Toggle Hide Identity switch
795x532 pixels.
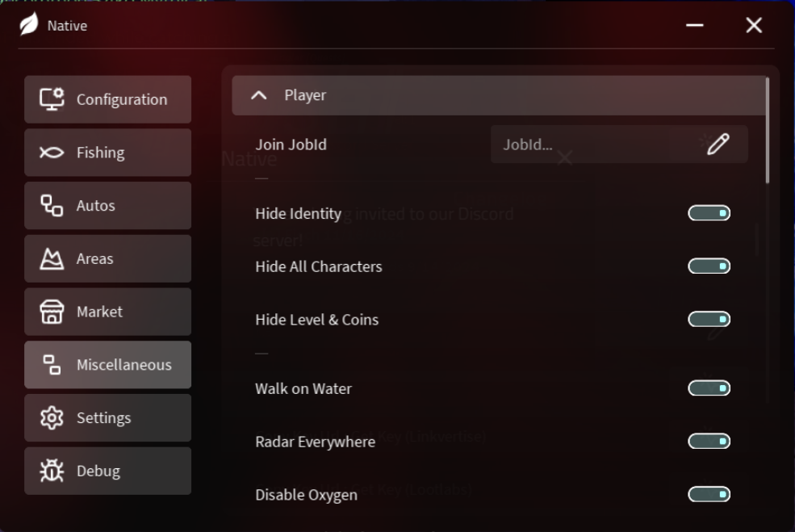tap(709, 213)
